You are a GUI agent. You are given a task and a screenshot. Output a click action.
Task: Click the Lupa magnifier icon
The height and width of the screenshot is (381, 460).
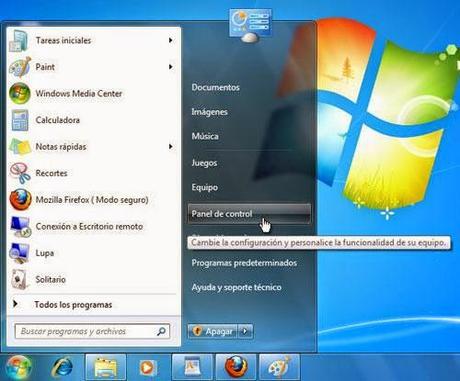19,253
